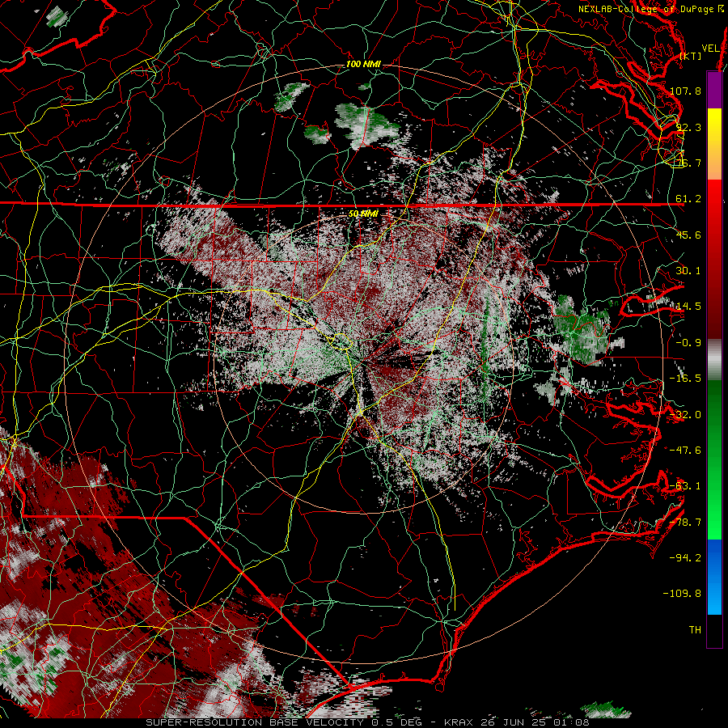The image size is (728, 728).
Task: Select the -78.7 value on the velocity scale
Action: (x=685, y=523)
